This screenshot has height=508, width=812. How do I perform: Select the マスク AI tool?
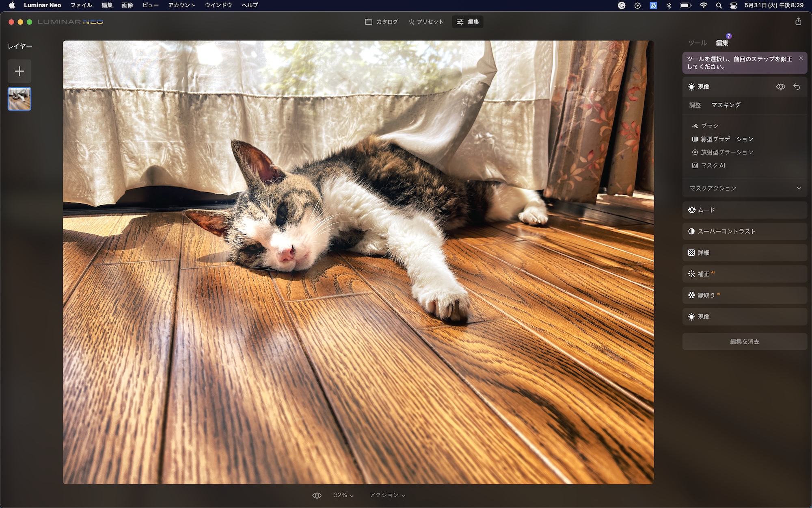click(713, 165)
